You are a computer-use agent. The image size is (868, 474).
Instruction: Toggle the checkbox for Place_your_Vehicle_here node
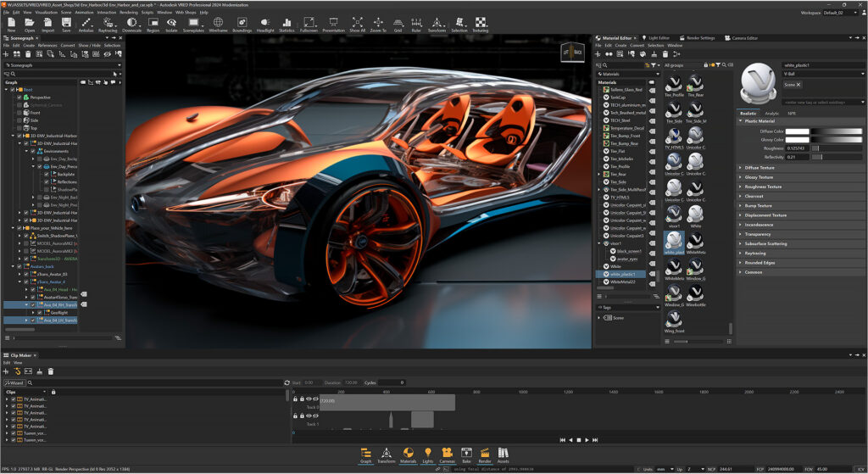click(x=19, y=228)
